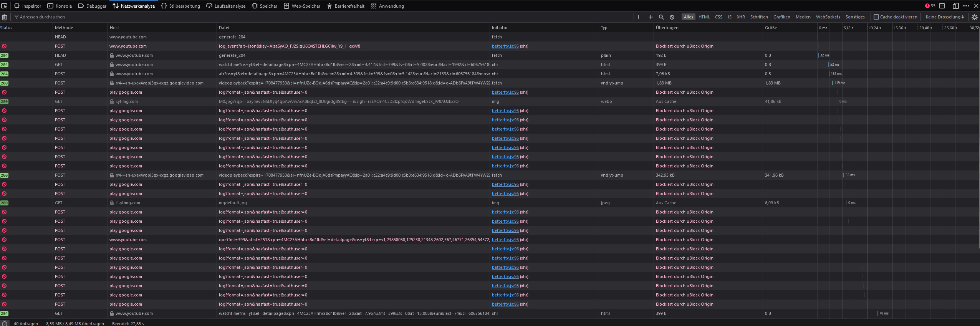Sort by the Status column header
This screenshot has height=326, width=980.
pos(26,28)
